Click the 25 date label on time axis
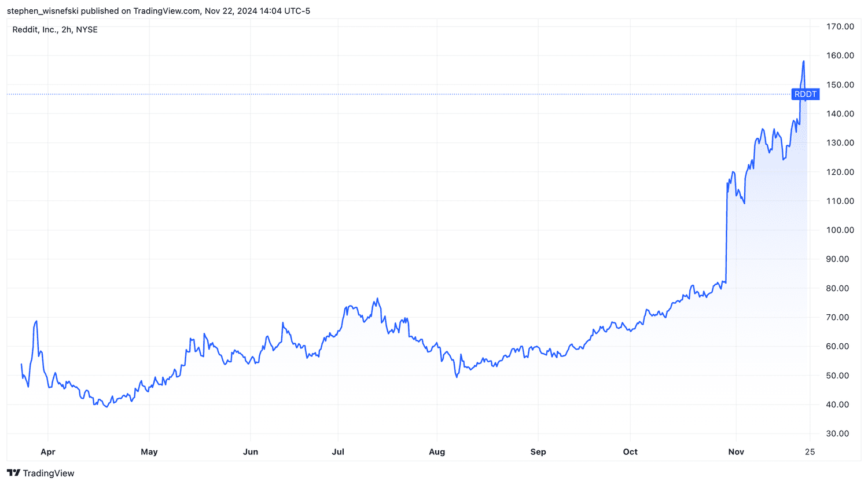This screenshot has height=485, width=868. pyautogui.click(x=810, y=452)
